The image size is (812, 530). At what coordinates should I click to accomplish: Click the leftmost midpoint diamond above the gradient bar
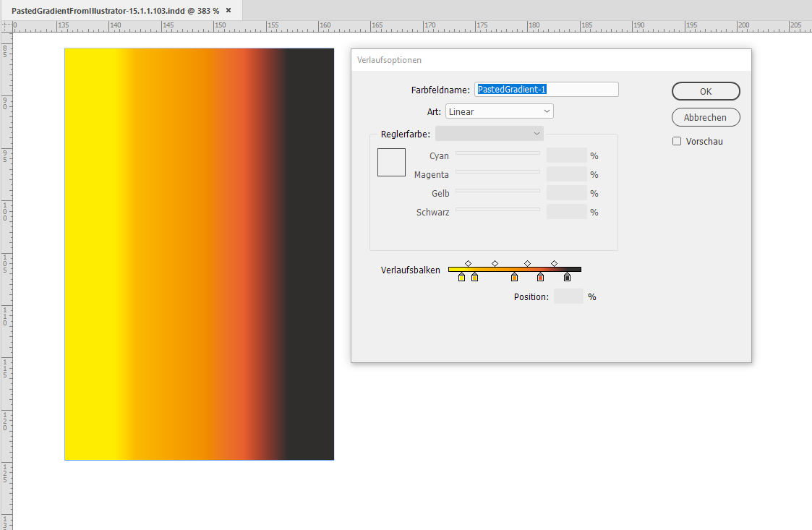(x=468, y=263)
